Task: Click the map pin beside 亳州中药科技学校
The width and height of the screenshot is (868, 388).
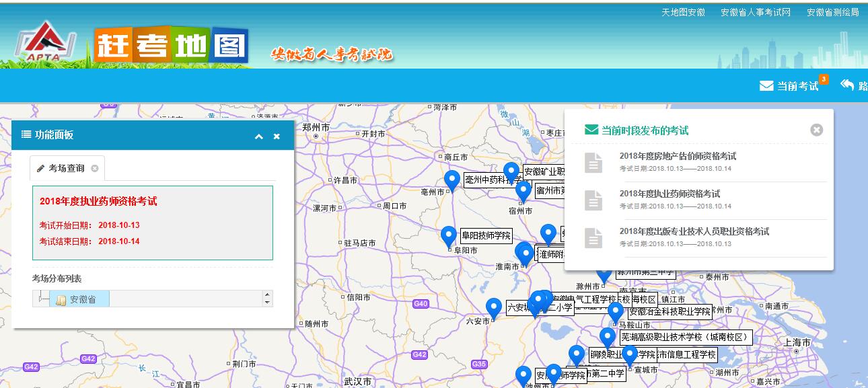Action: pos(452,180)
